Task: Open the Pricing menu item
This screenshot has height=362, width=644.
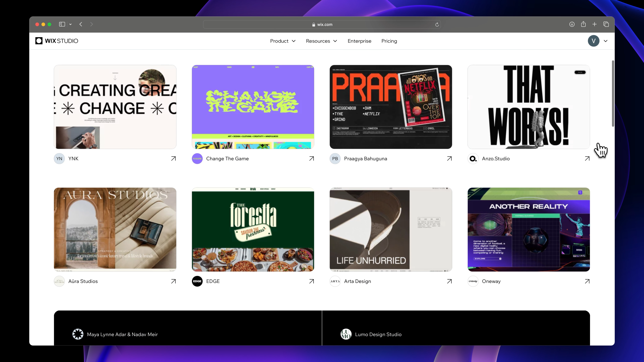Action: [389, 41]
